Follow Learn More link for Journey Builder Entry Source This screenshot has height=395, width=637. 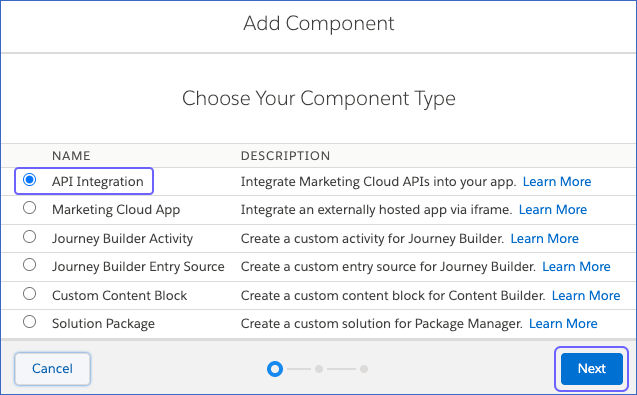pyautogui.click(x=576, y=266)
